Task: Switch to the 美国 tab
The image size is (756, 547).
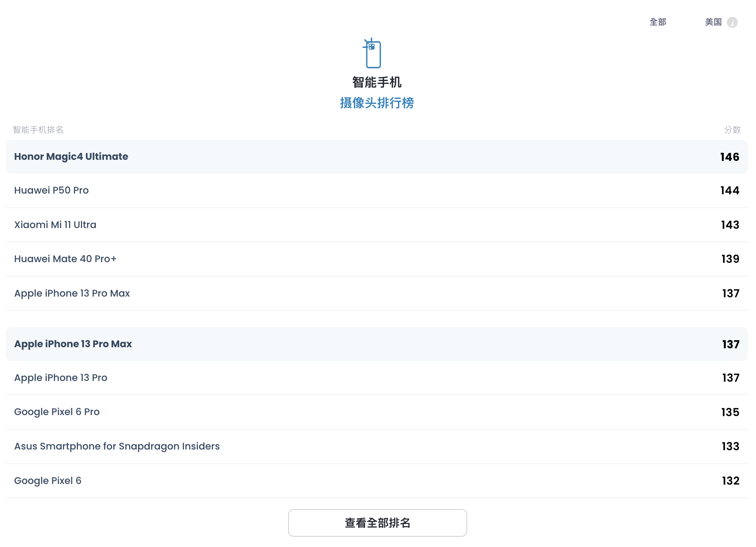Action: click(713, 22)
